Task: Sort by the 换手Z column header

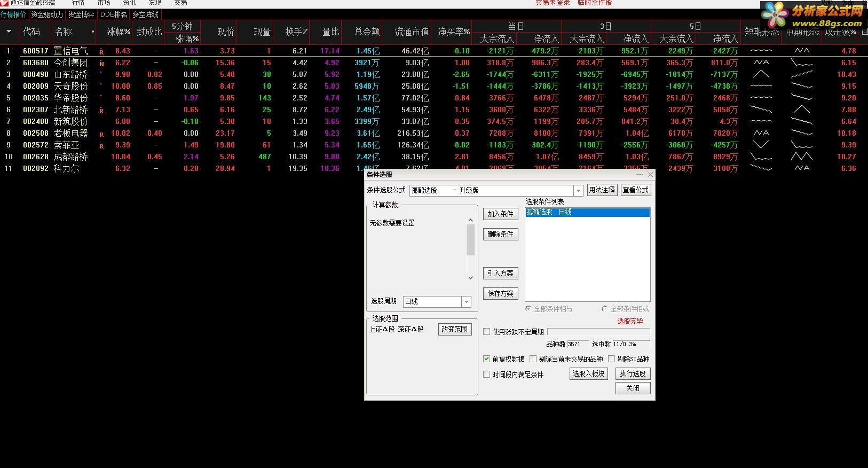Action: point(296,32)
